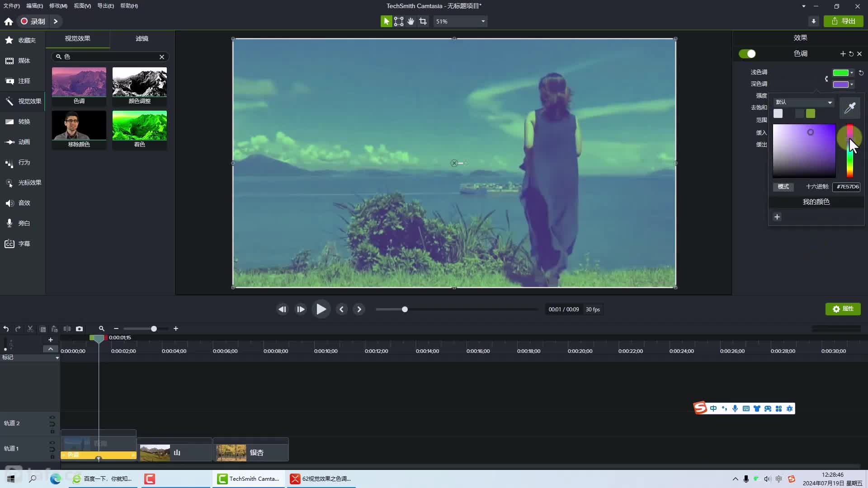Image resolution: width=868 pixels, height=488 pixels.
Task: Open the 转换 transitions panel
Action: 23,122
